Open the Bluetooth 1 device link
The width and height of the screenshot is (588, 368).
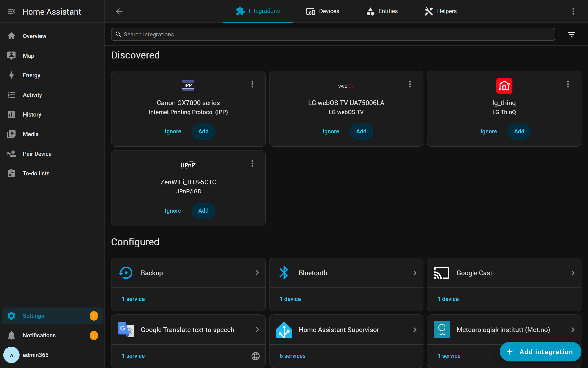click(x=290, y=299)
